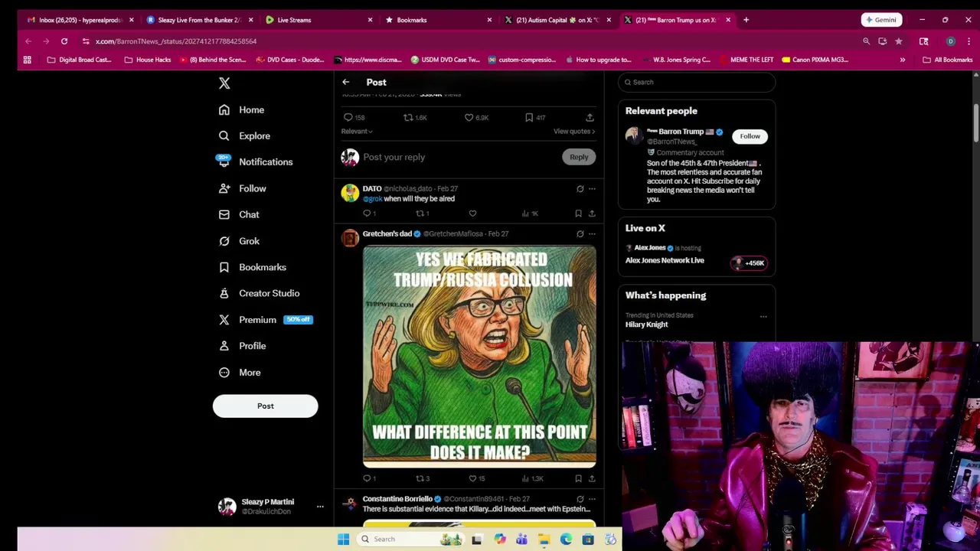
Task: View Notifications in the X sidebar
Action: tap(255, 161)
